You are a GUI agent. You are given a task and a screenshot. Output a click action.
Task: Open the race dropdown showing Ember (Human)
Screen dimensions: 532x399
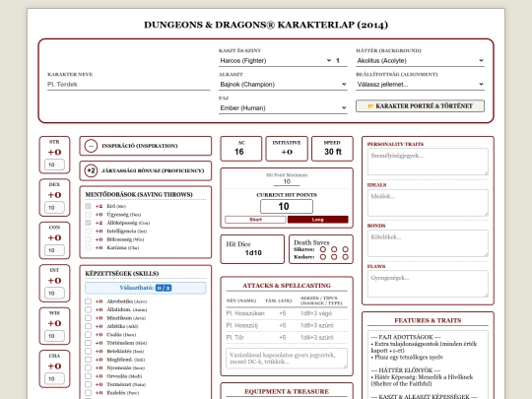click(283, 108)
